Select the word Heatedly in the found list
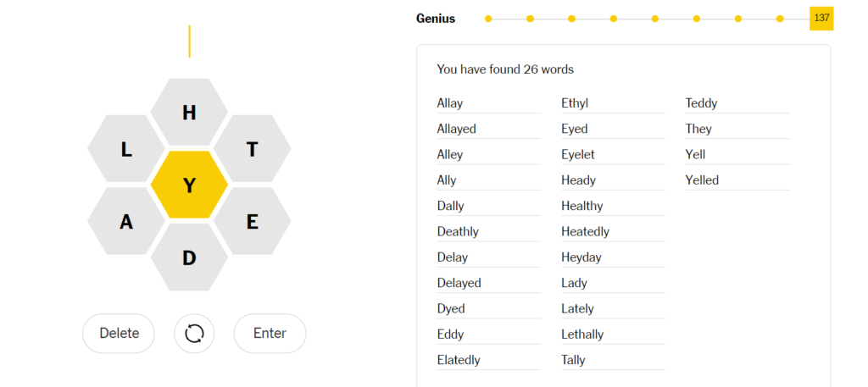Image resolution: width=868 pixels, height=387 pixels. pyautogui.click(x=585, y=232)
